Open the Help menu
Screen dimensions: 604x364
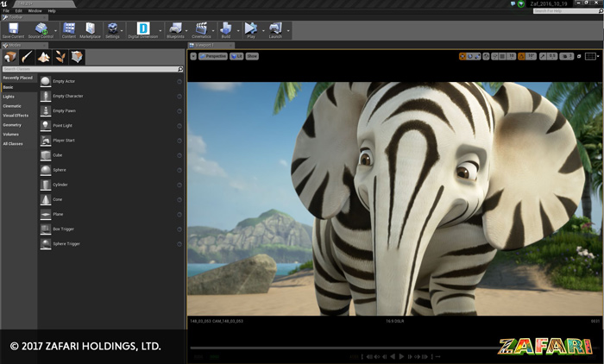(x=52, y=11)
